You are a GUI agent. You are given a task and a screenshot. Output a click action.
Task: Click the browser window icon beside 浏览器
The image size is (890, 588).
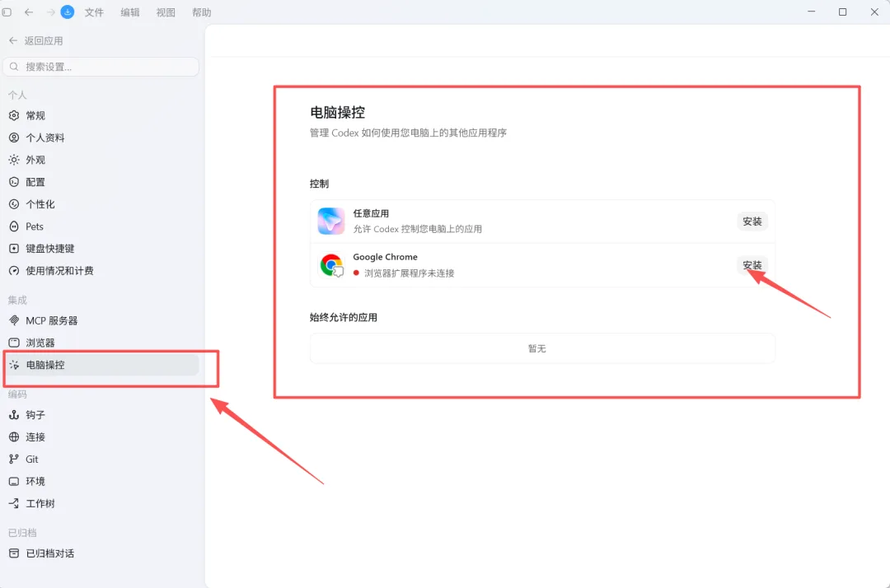14,343
